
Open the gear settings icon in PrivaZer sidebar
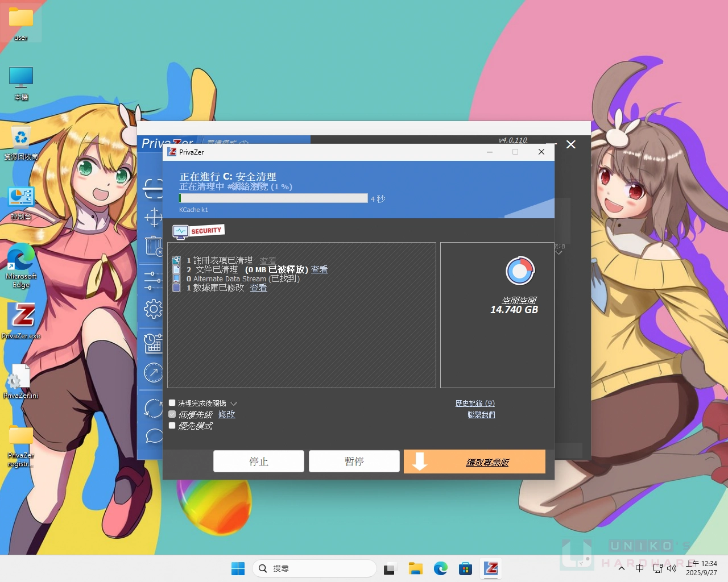pyautogui.click(x=153, y=309)
